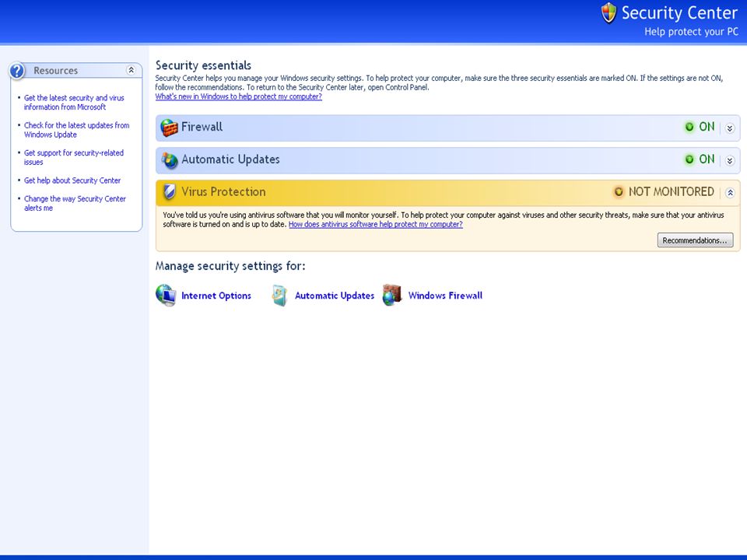Open latest security and virus information link
Viewport: 747px width, 560px height.
(74, 103)
